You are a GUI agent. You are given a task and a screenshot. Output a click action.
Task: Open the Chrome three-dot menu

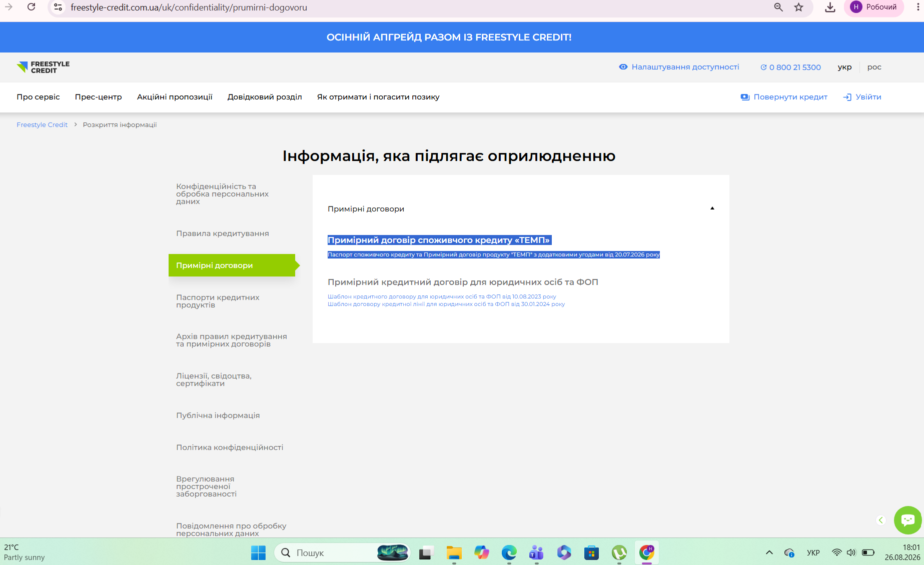pos(918,7)
